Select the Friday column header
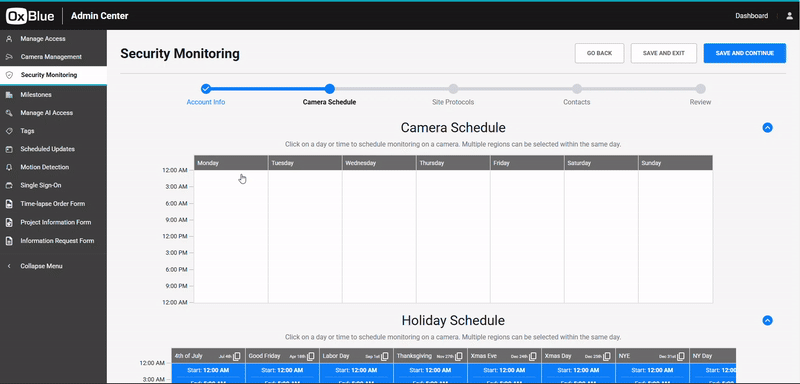The height and width of the screenshot is (384, 800). tap(527, 163)
